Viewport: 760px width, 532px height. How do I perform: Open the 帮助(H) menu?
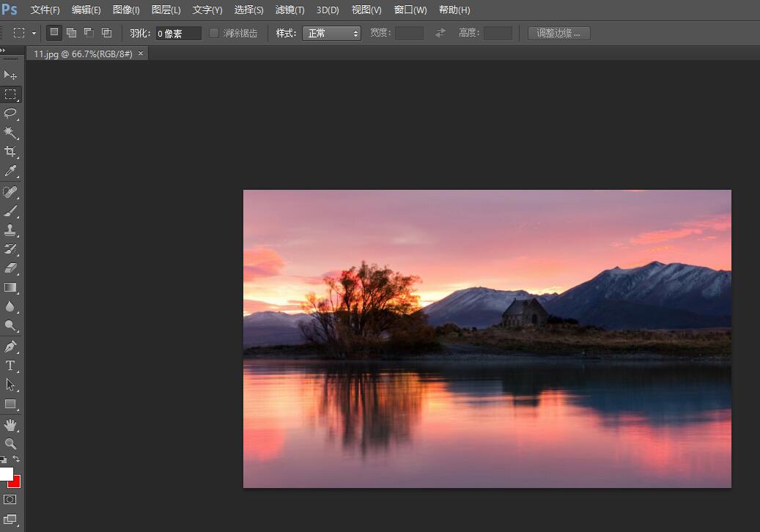click(x=454, y=10)
